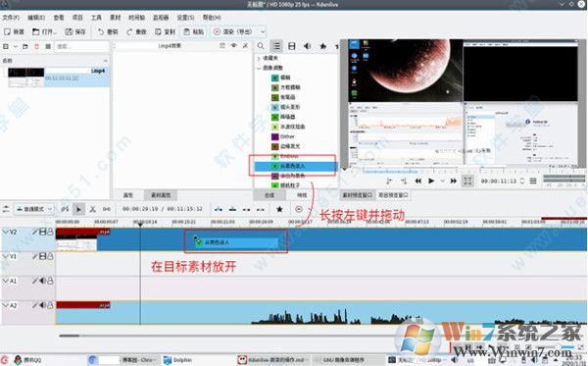Show video effects via film icon
This screenshot has height=366, width=588.
[291, 46]
